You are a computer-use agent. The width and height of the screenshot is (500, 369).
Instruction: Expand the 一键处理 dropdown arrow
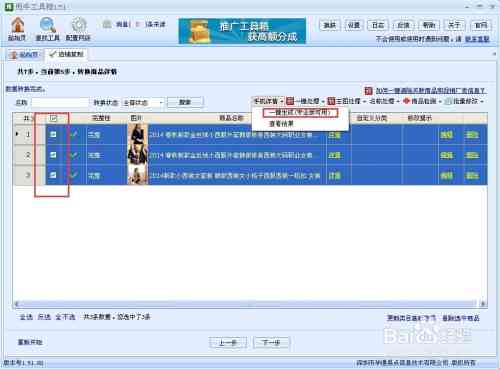[323, 101]
